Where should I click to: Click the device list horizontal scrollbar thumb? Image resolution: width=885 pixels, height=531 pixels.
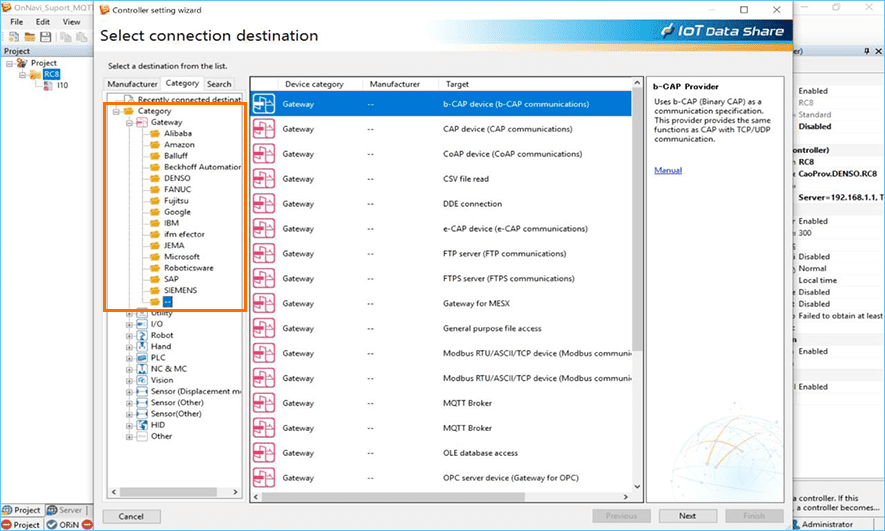click(x=393, y=497)
